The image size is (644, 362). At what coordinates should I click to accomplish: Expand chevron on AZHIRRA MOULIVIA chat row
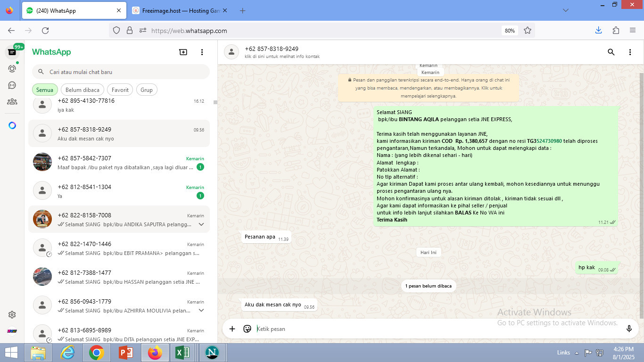pos(201,311)
